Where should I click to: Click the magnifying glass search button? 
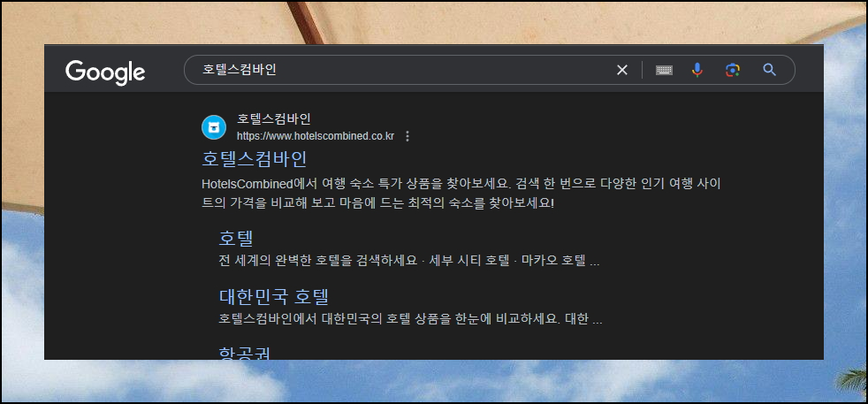tap(770, 70)
